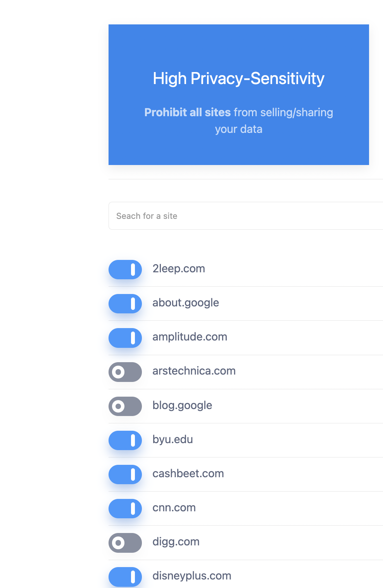Enable the arstechnica.com toggle
The width and height of the screenshot is (383, 588).
(125, 372)
